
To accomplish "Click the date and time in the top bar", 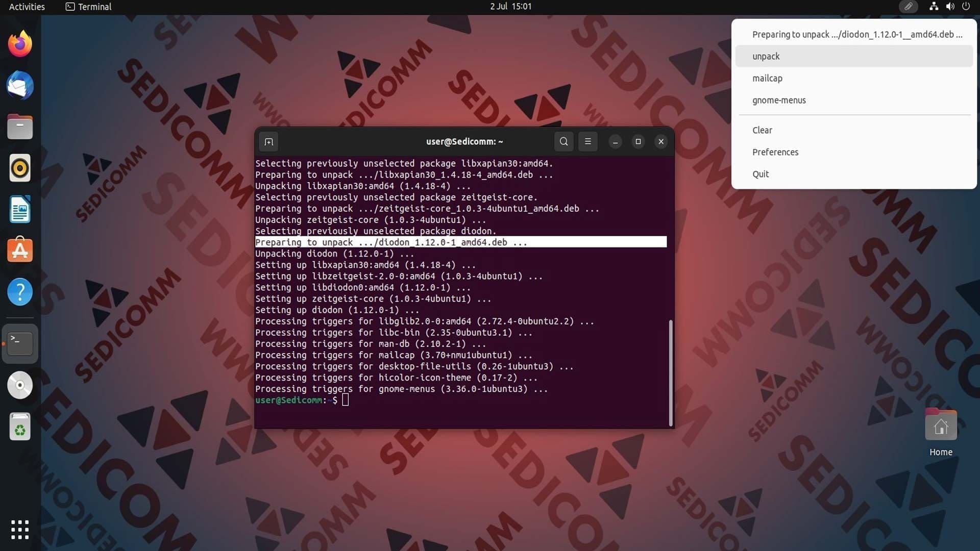I will point(510,7).
